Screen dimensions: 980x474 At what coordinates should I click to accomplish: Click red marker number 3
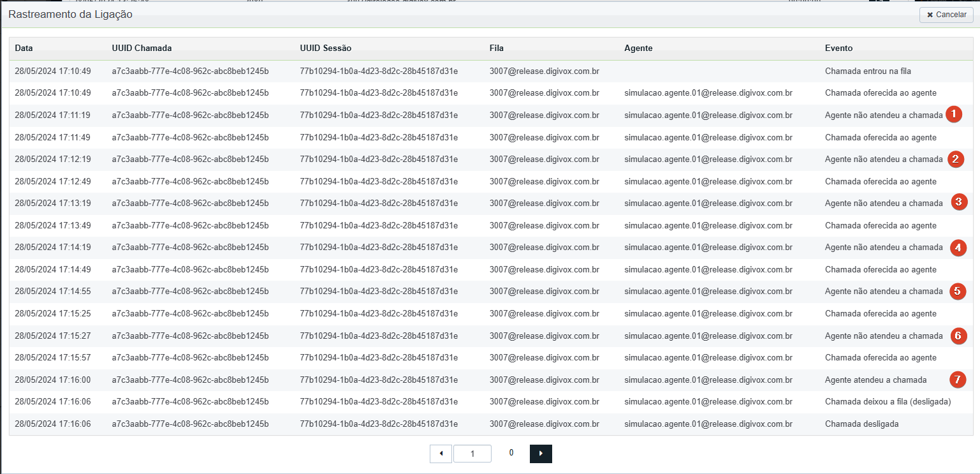click(959, 202)
